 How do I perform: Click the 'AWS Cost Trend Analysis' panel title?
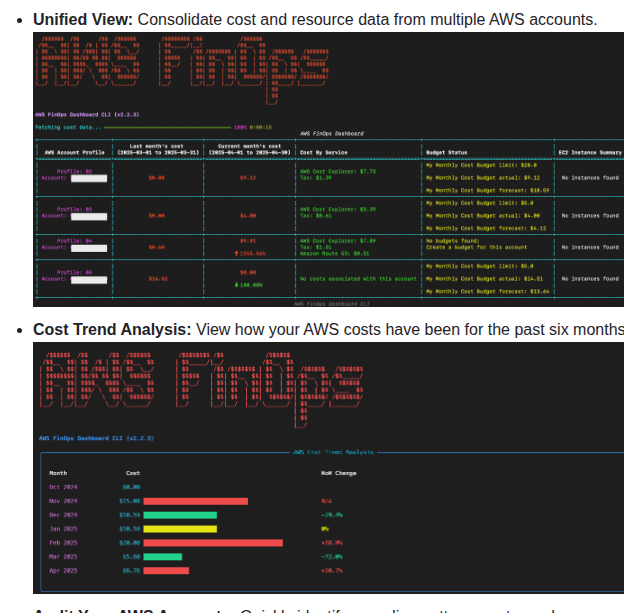[x=333, y=452]
